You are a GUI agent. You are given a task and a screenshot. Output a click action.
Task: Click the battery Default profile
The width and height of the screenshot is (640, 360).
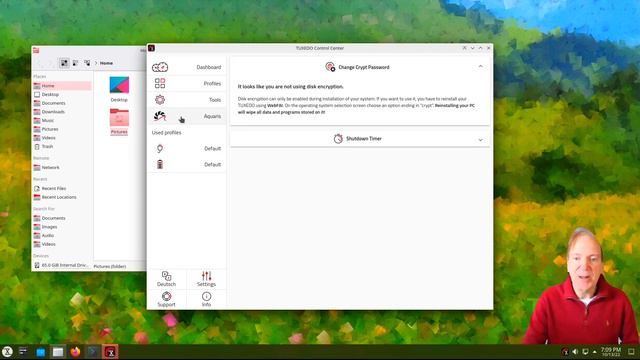pyautogui.click(x=187, y=164)
